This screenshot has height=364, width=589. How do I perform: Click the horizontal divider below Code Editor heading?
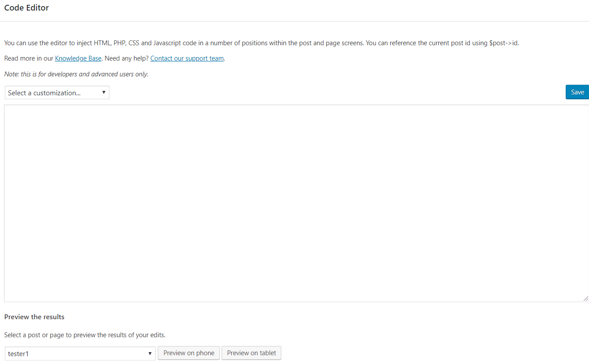point(294,21)
